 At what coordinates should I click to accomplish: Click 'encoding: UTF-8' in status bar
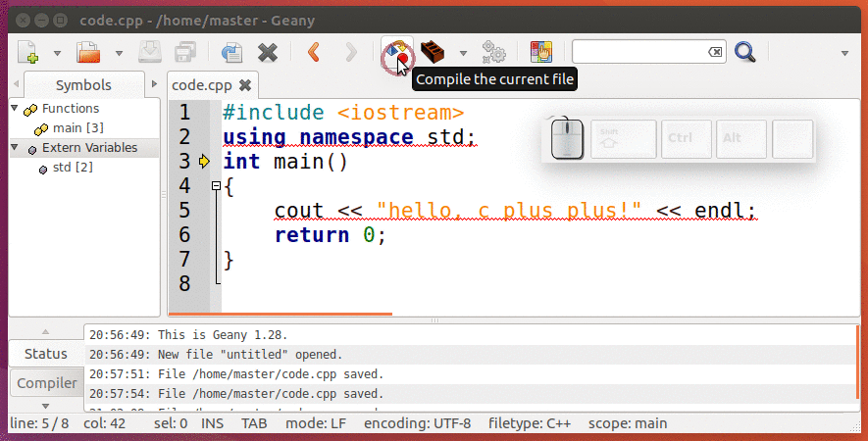pos(418,423)
